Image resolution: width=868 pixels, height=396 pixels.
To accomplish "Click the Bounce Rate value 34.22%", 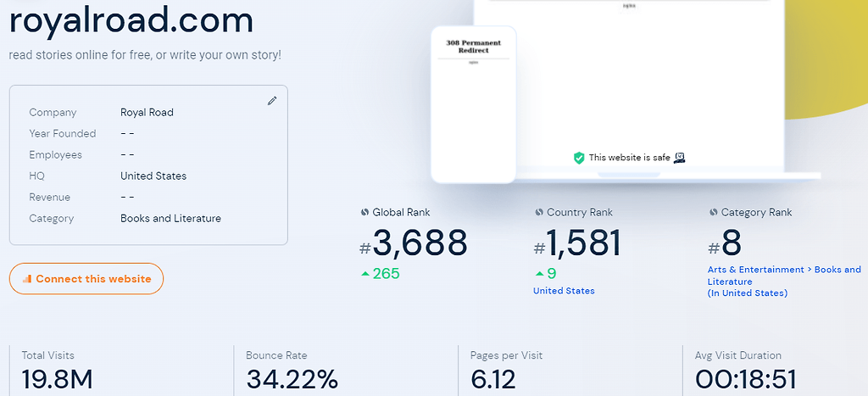I will coord(292,381).
